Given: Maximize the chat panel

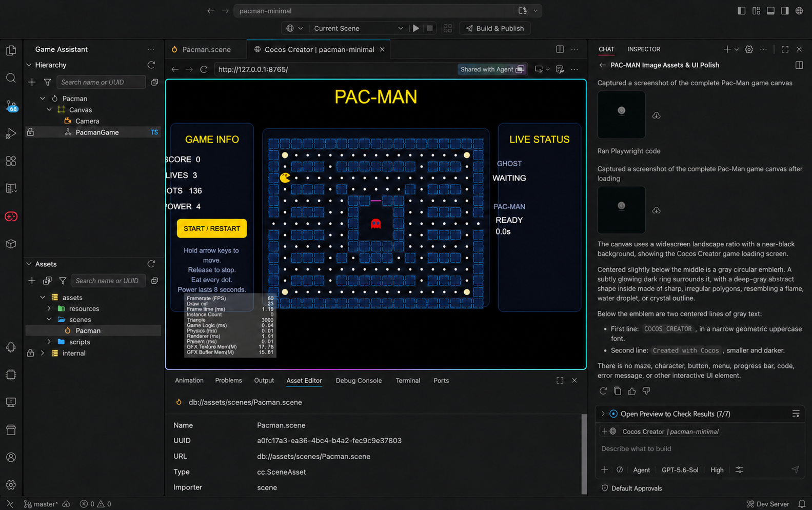Looking at the screenshot, I should [785, 49].
